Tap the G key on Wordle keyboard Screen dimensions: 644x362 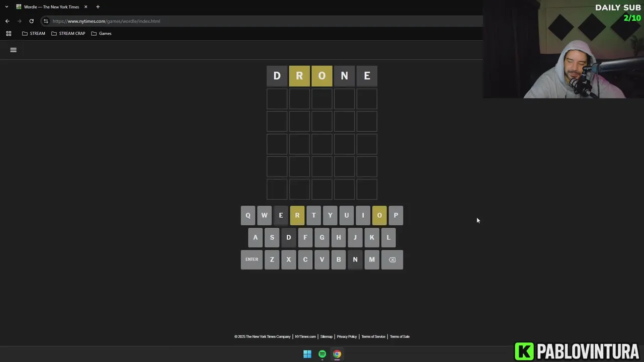[322, 237]
